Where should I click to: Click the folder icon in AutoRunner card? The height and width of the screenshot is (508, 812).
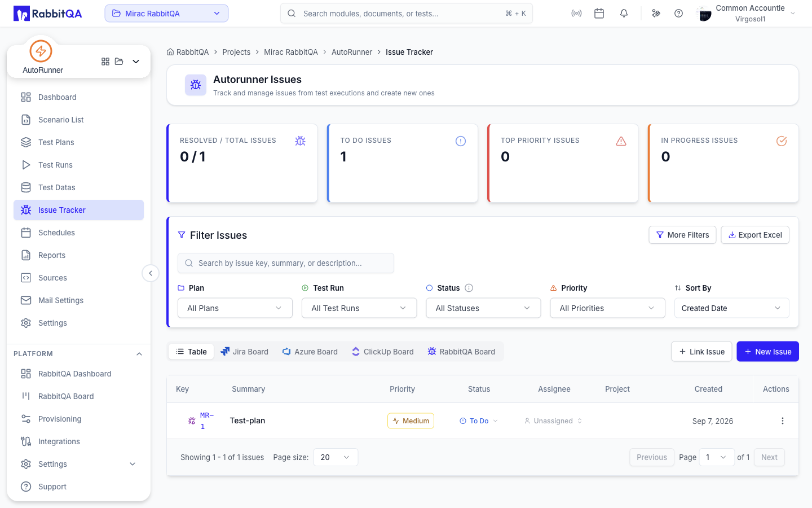119,62
